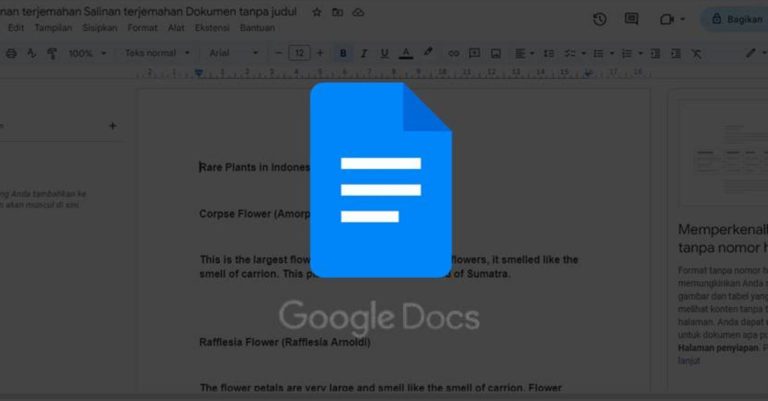Toggle underline formatting
Viewport: 768px width, 401px height.
384,53
